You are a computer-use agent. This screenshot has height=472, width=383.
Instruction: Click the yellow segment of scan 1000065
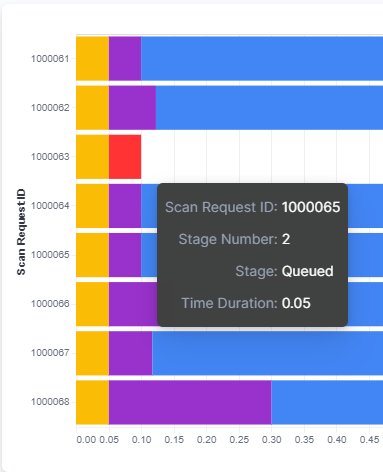pyautogui.click(x=92, y=255)
